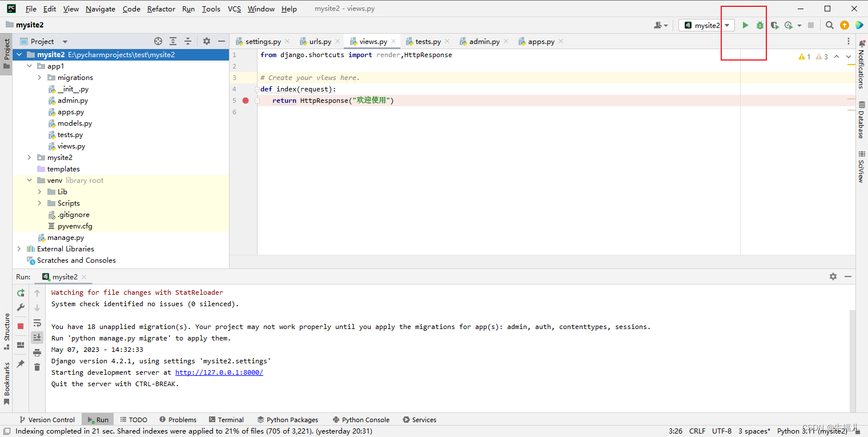This screenshot has width=868, height=437.
Task: Collapse the venv library root
Action: pyautogui.click(x=30, y=181)
